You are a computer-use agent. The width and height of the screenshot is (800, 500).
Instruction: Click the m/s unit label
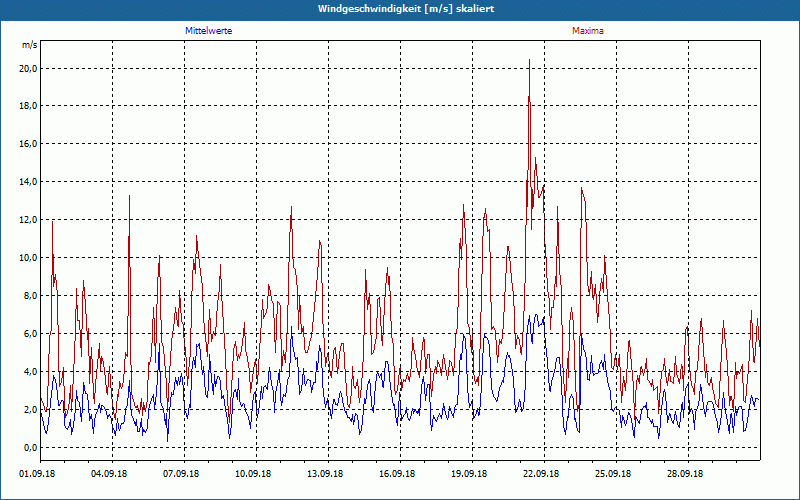(29, 45)
